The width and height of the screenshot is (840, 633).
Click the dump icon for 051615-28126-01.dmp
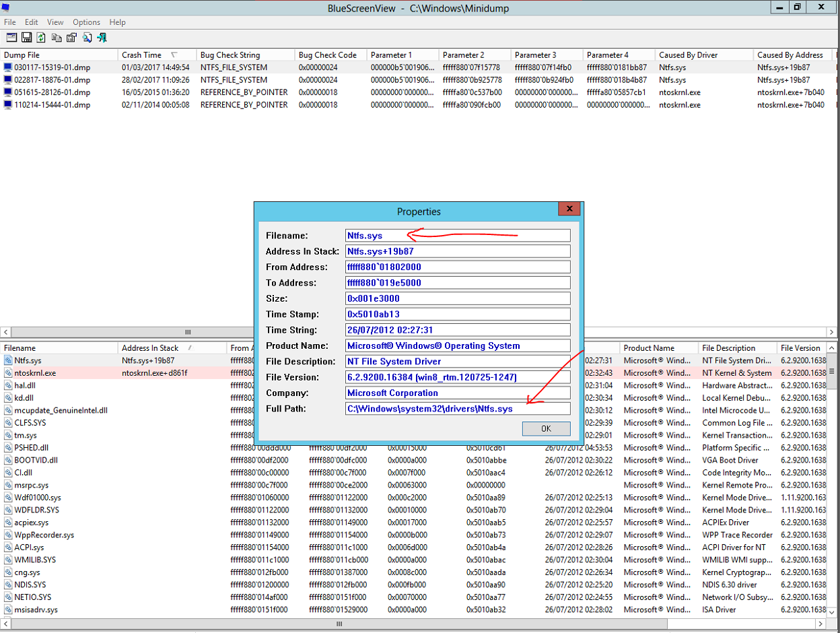(x=8, y=92)
